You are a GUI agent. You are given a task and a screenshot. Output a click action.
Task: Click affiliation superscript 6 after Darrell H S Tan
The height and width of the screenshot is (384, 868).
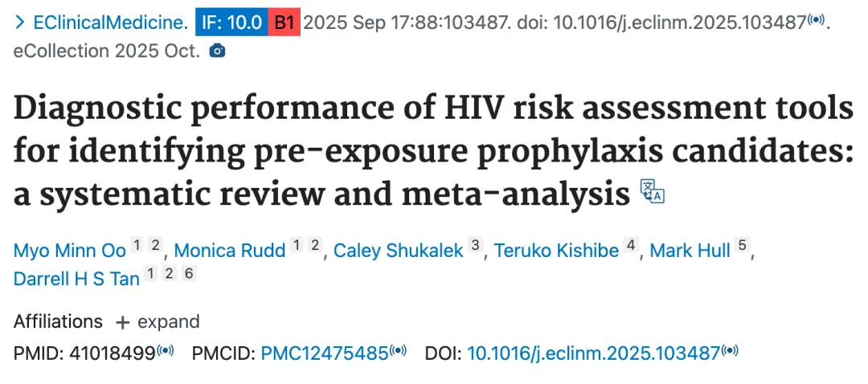189,273
